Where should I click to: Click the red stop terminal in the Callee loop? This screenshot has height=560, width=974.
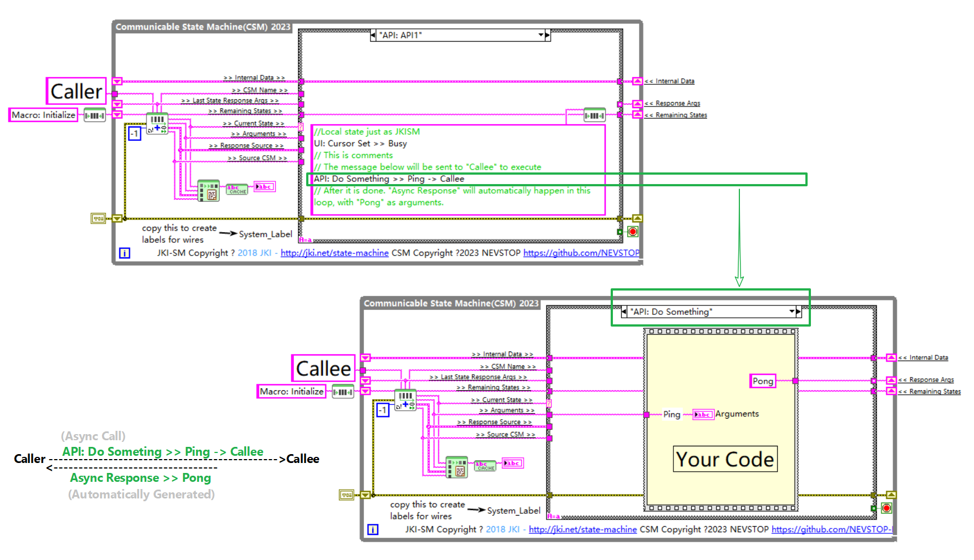887,508
